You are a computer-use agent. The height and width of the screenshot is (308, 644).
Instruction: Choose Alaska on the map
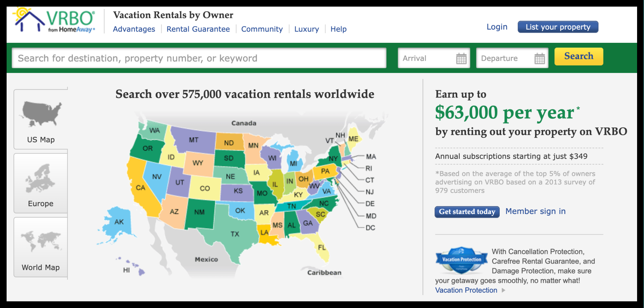pos(119,222)
